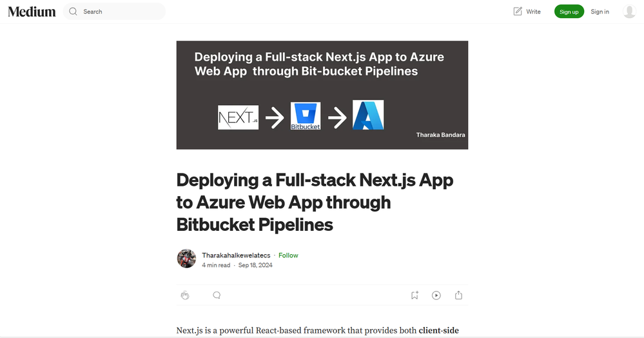Viewport: 644px width, 338px height.
Task: Open author Tharakahalkewelatecs profile link
Action: click(236, 255)
